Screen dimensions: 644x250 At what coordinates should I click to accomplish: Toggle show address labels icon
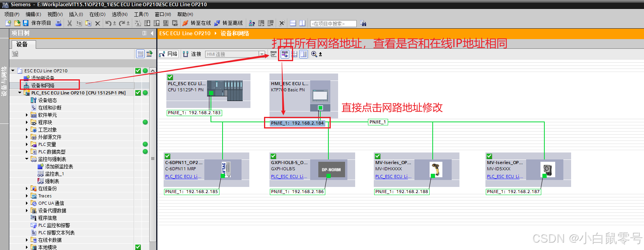[x=285, y=54]
